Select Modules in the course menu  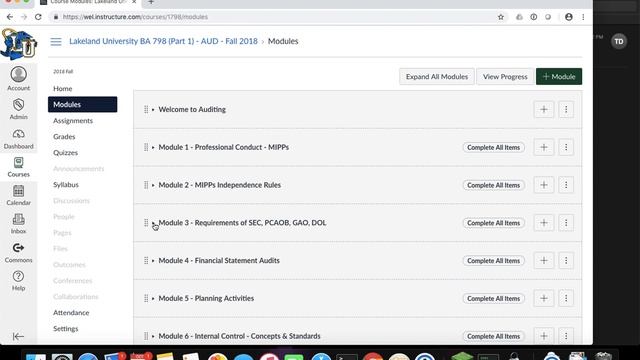click(x=82, y=104)
